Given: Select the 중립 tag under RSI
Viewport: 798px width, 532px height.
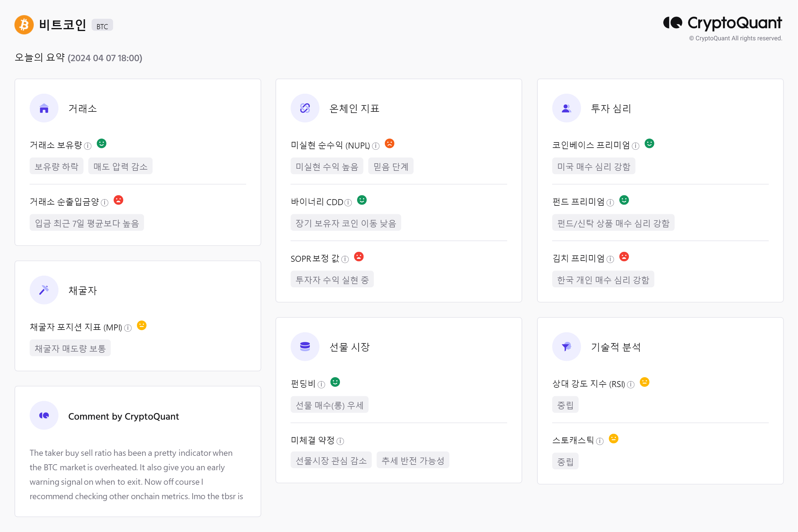Looking at the screenshot, I should click(565, 405).
